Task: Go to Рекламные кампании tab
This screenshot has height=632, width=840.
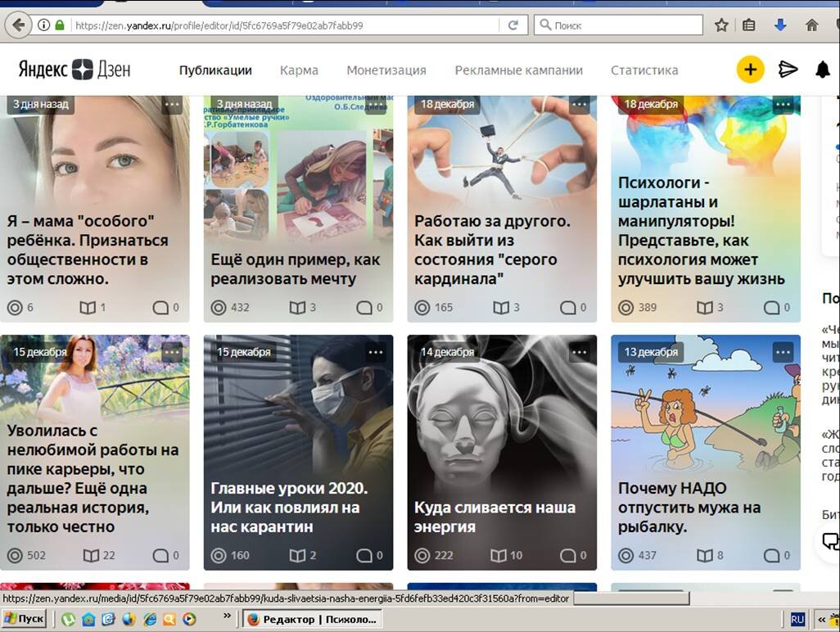Action: click(x=518, y=70)
